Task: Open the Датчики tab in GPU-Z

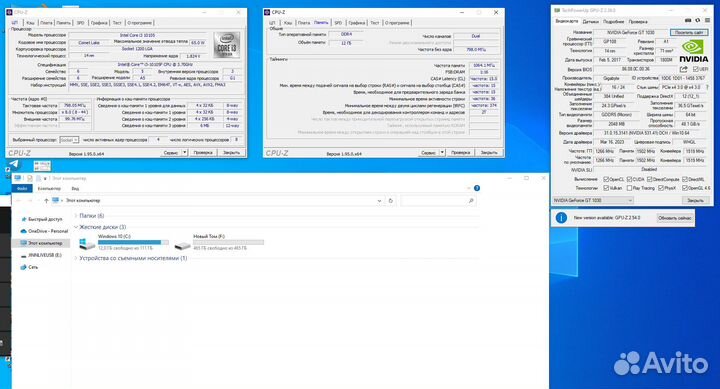Action: tap(591, 22)
